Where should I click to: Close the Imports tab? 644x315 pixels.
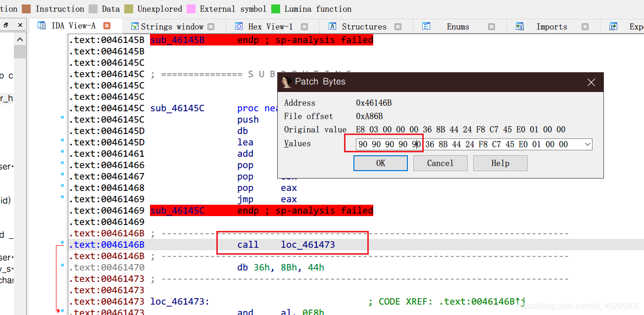tap(585, 27)
